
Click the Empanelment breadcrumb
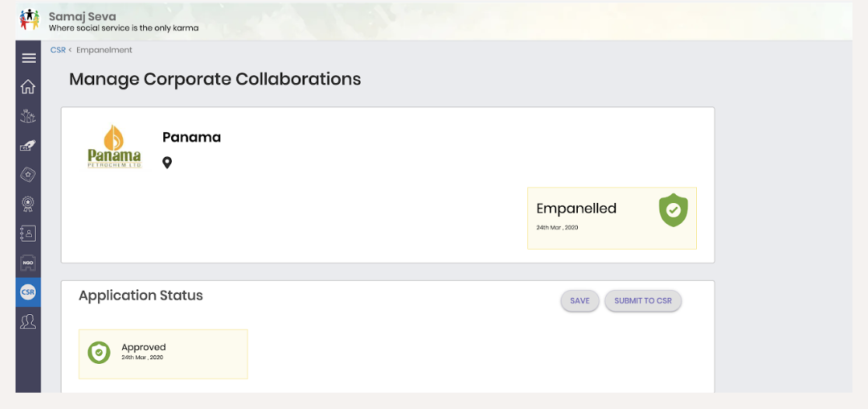104,50
